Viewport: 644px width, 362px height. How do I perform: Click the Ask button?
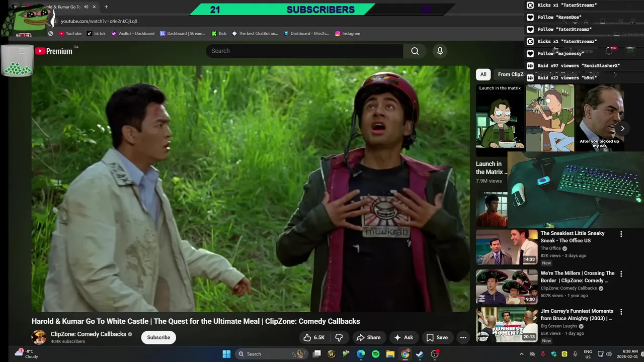(404, 337)
